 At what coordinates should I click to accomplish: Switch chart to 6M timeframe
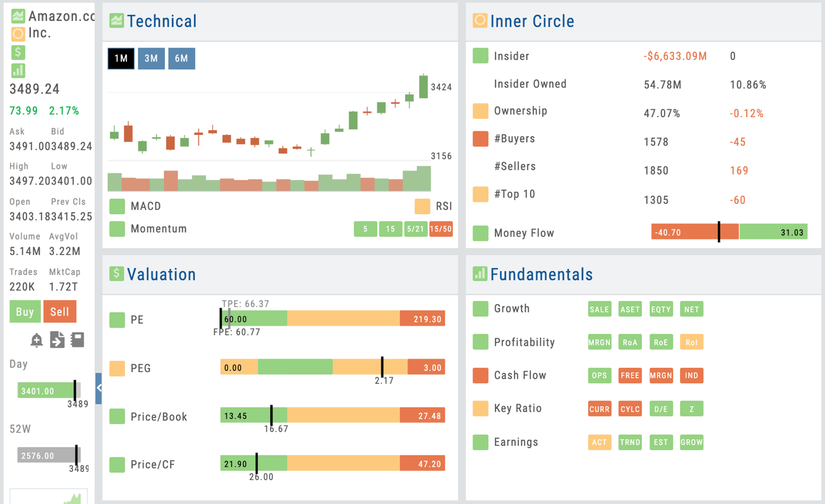point(181,59)
